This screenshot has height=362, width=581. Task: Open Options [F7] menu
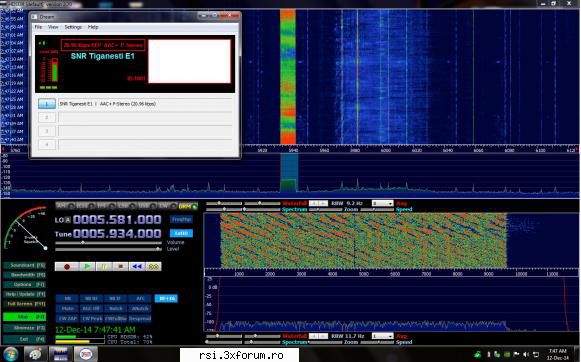tap(24, 285)
